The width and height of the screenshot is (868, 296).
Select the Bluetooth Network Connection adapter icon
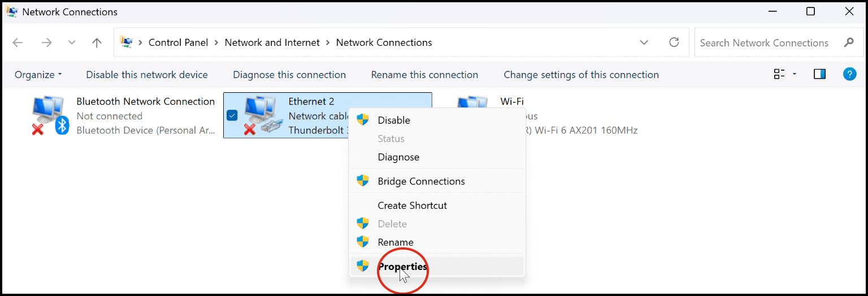50,115
